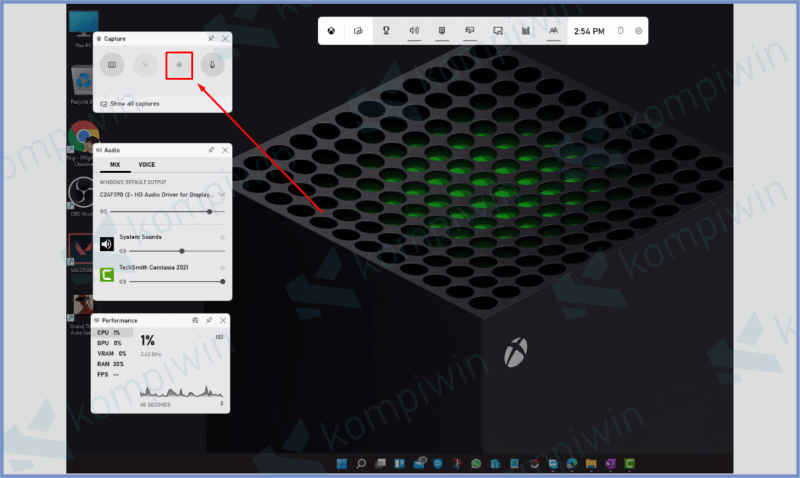The image size is (800, 478).
Task: Expand the default output device dropdown
Action: coord(221,194)
